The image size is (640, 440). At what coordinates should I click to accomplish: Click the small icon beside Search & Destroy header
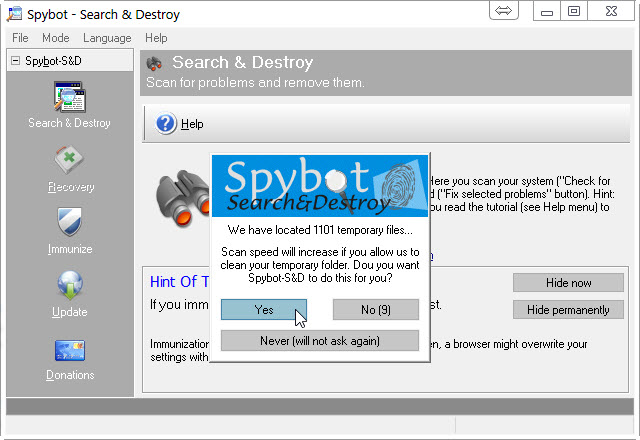tap(155, 64)
